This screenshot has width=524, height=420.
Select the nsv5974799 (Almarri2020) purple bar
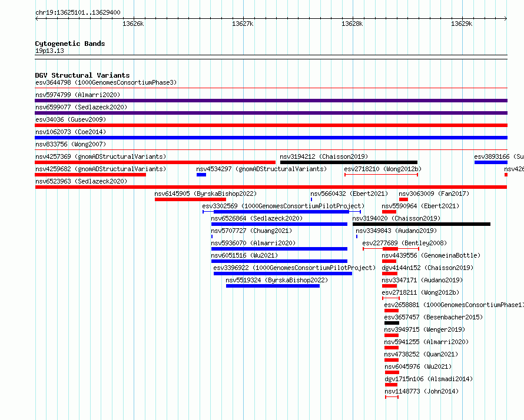[271, 101]
